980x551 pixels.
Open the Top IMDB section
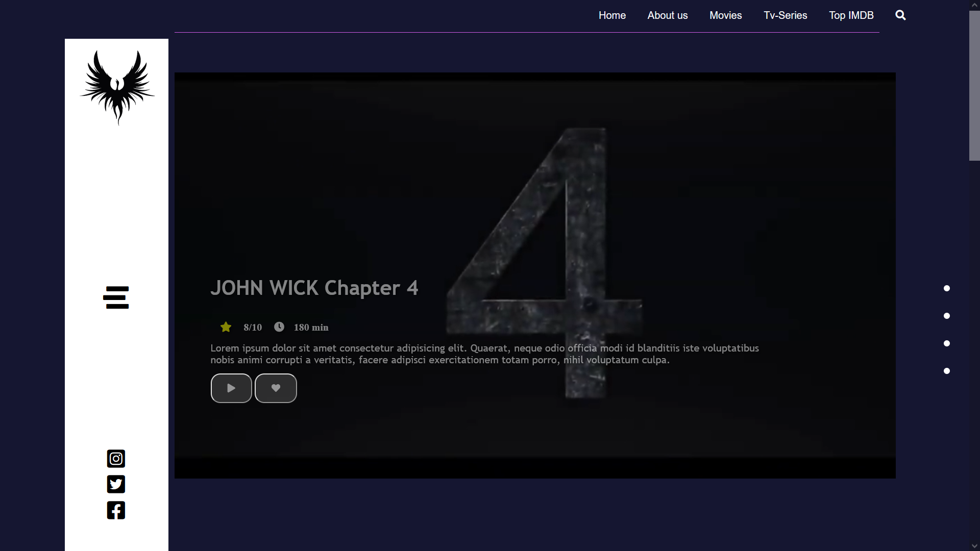click(x=851, y=15)
